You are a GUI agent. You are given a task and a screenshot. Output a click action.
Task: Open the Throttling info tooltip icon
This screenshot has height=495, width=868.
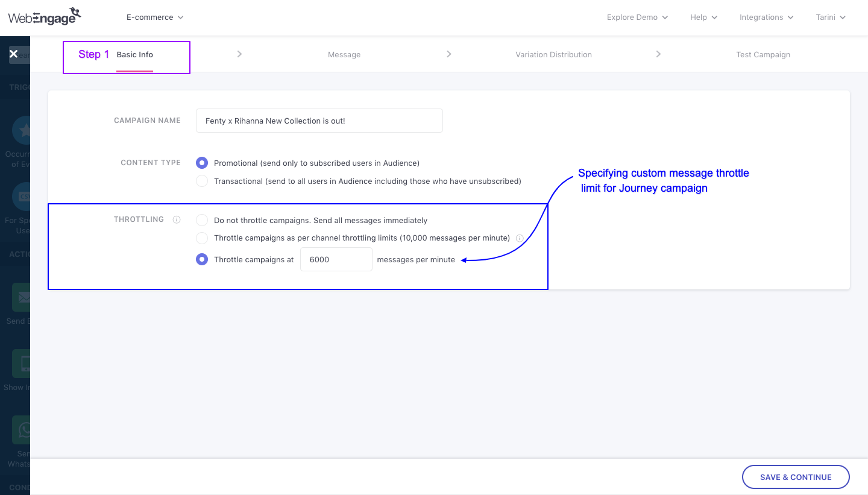pos(176,219)
